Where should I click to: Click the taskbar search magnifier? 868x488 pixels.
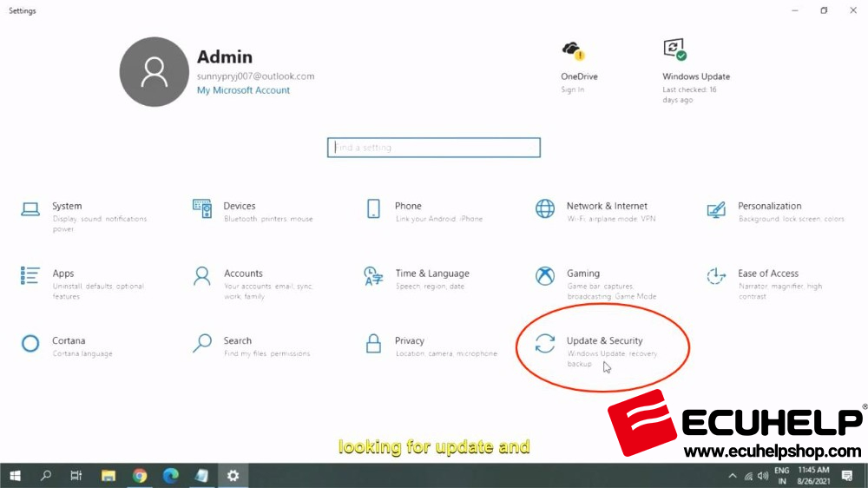46,475
